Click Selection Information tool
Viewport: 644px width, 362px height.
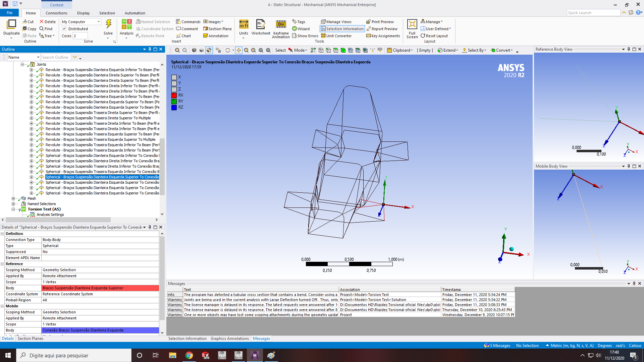(x=342, y=29)
